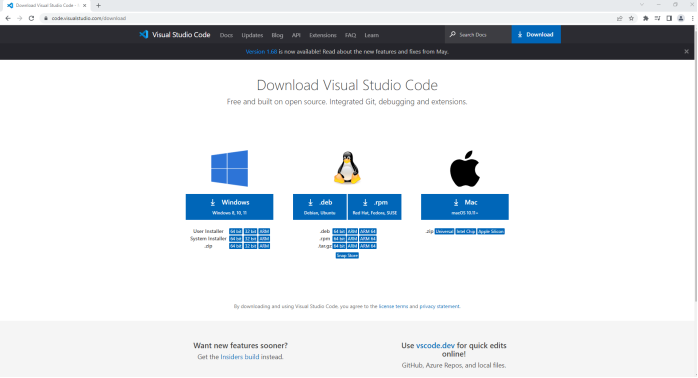The height and width of the screenshot is (378, 698).
Task: Open the Insiders build link
Action: [x=239, y=357]
